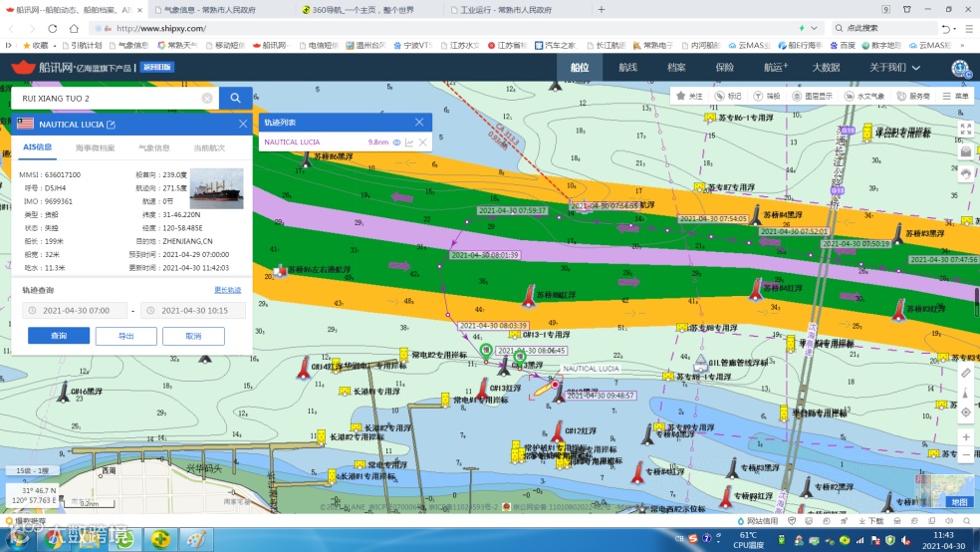Screen dimensions: 980x552
Task: Clear the RUI XIANG TUO 2 search text
Action: coord(207,99)
